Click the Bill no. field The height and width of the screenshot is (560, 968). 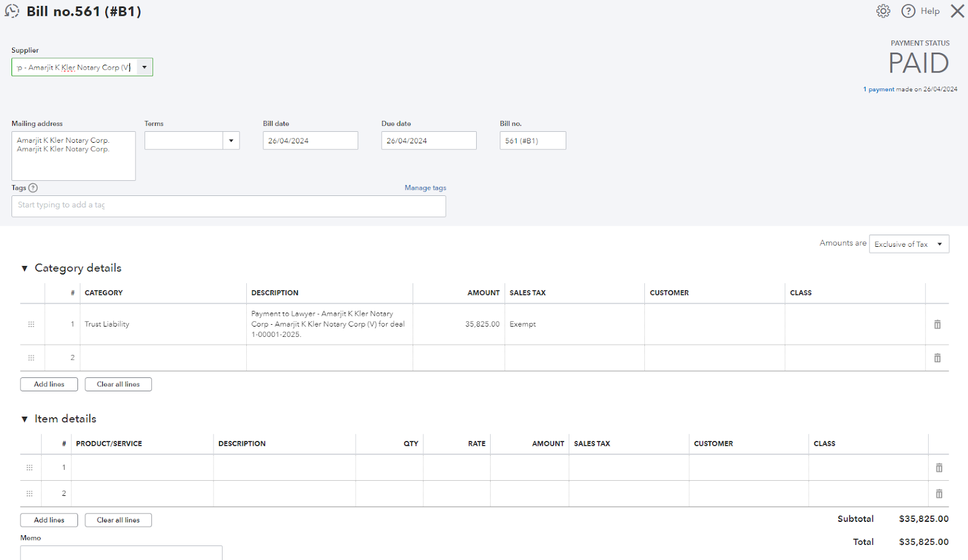pyautogui.click(x=533, y=140)
